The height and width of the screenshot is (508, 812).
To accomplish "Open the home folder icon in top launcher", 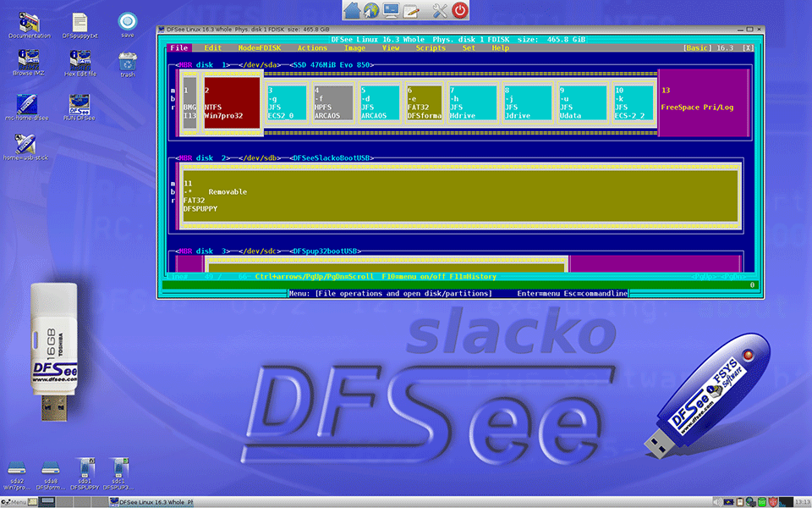I will pyautogui.click(x=352, y=10).
